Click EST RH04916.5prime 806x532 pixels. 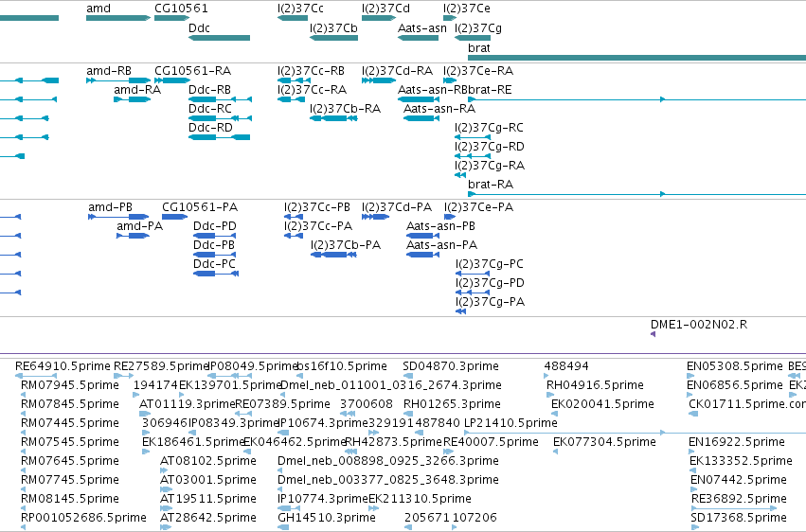click(x=550, y=396)
